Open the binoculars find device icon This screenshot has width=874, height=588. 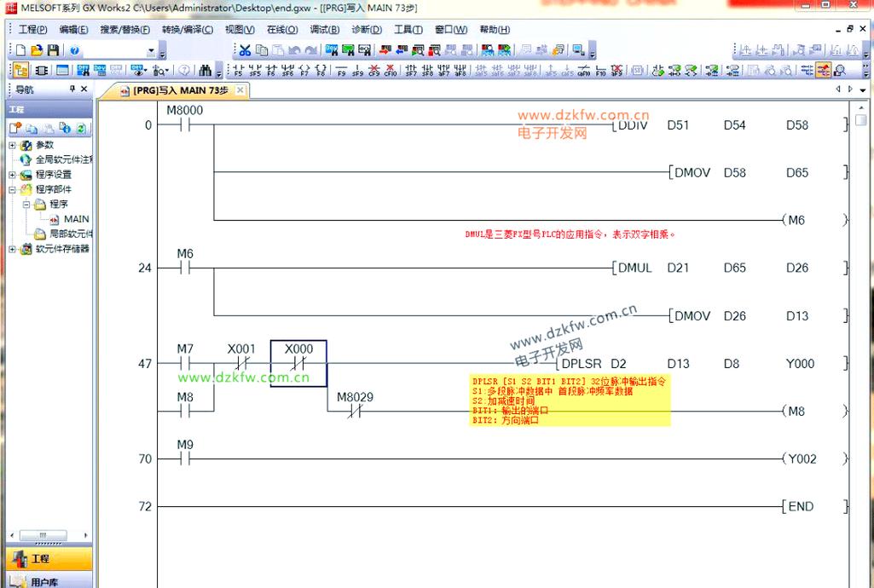[x=205, y=70]
